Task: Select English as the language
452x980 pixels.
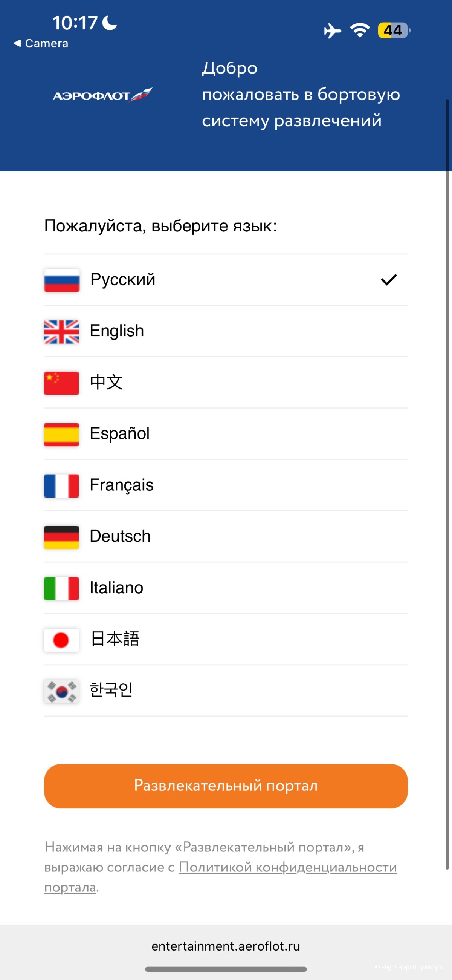Action: [x=117, y=331]
